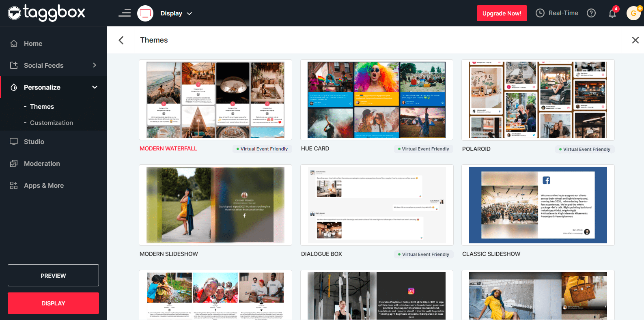644x320 pixels.
Task: Open the Display dropdown
Action: [x=176, y=13]
